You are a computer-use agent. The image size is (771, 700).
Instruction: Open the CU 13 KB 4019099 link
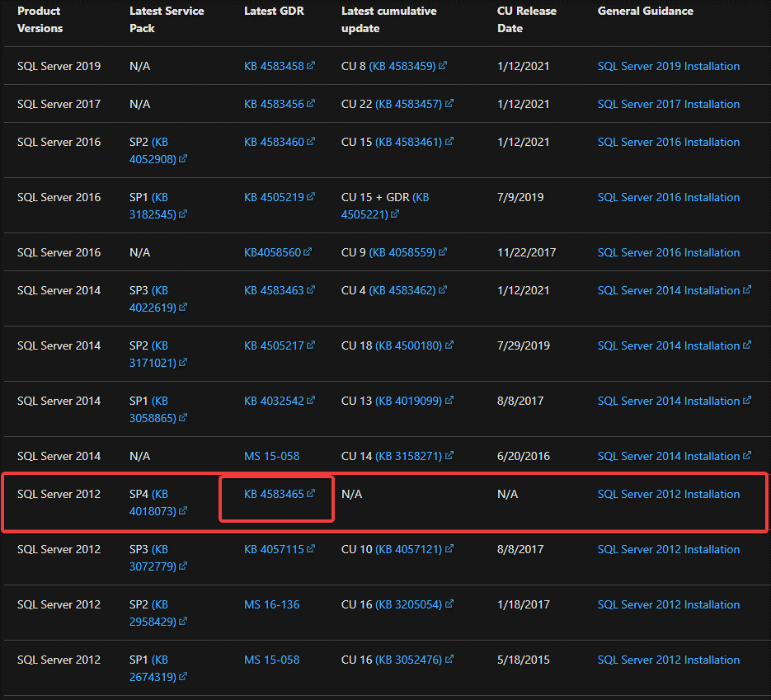(x=409, y=401)
